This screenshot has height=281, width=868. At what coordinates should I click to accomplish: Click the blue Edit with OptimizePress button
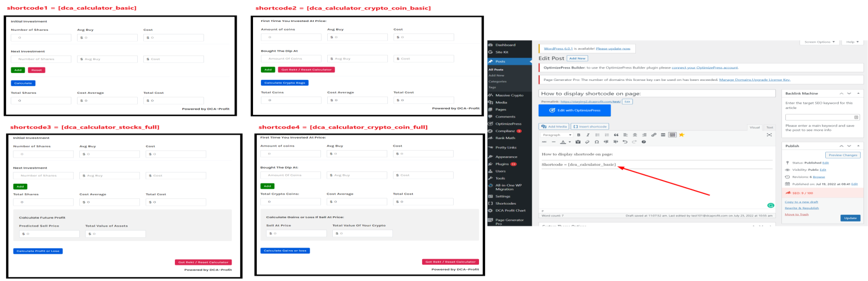[575, 111]
